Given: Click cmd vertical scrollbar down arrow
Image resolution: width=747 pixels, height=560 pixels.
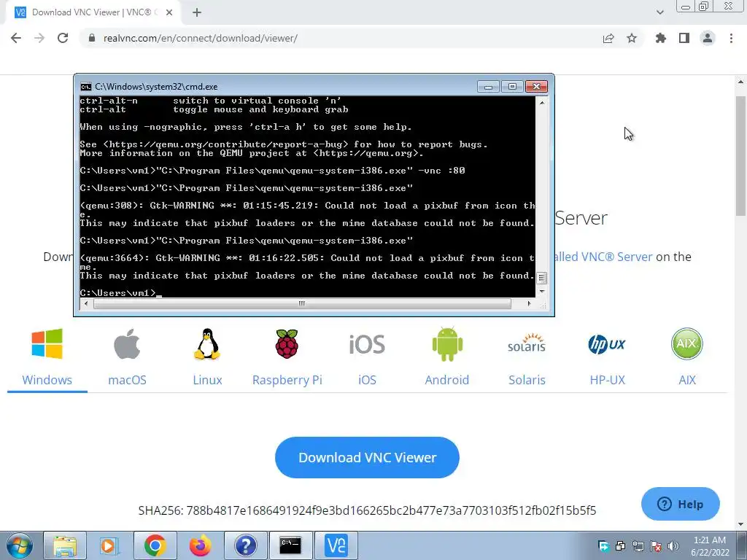Looking at the screenshot, I should click(542, 291).
